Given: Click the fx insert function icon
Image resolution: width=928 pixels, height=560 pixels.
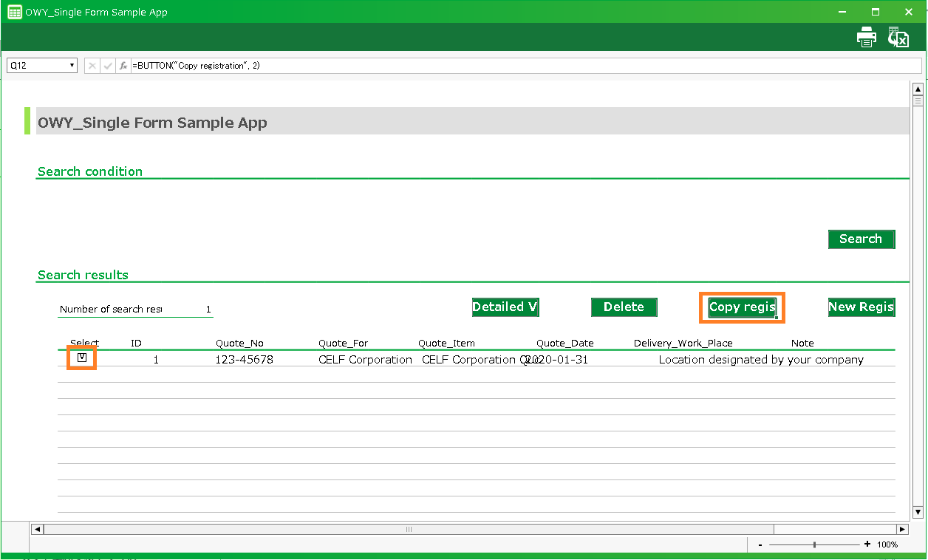Looking at the screenshot, I should 123,66.
